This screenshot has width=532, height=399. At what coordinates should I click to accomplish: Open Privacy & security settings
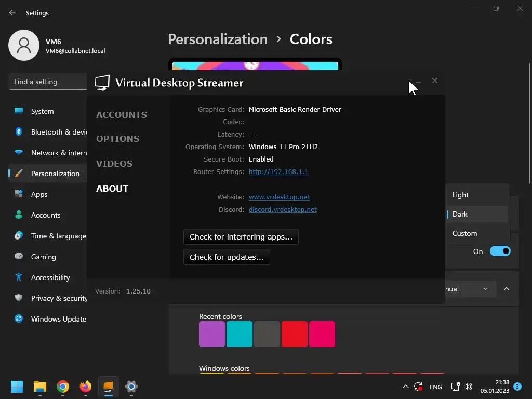coord(47,298)
